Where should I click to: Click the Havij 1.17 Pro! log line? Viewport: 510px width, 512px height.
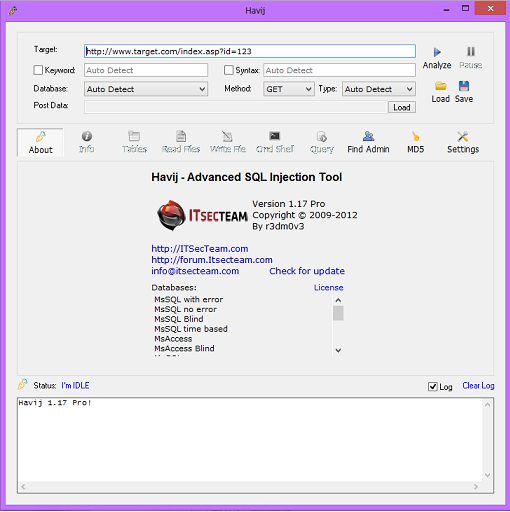pos(55,403)
